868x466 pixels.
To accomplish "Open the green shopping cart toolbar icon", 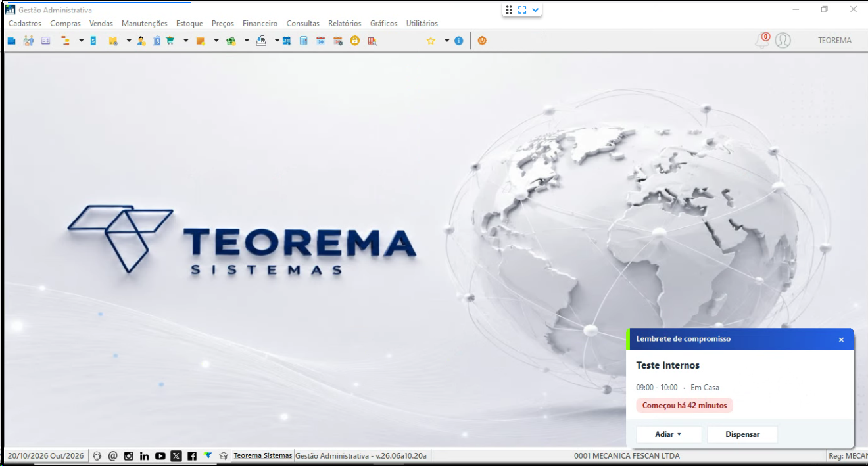I will [x=170, y=41].
